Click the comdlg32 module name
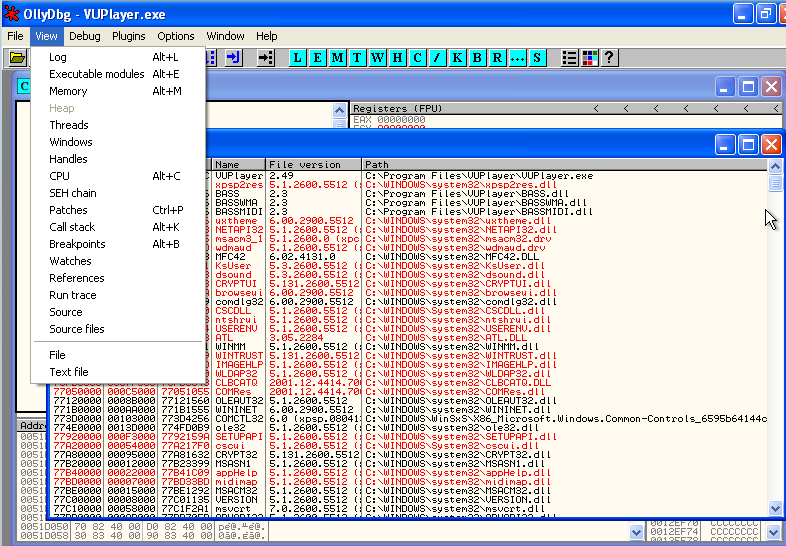Viewport: 786px width, 546px height. (239, 302)
